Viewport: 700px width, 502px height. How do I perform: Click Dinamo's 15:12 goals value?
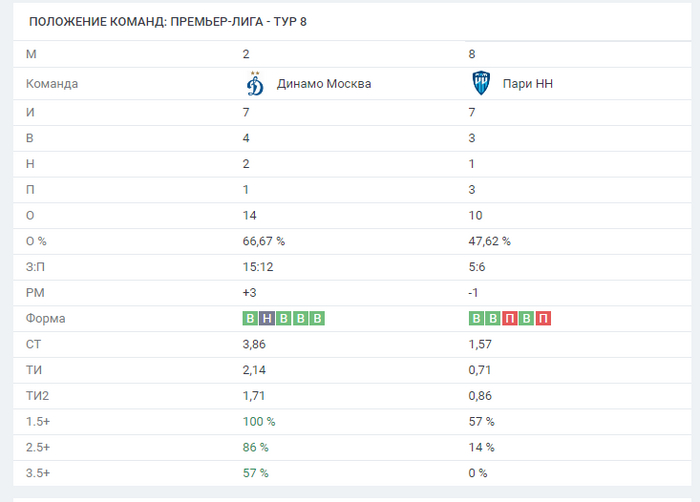[x=259, y=267]
